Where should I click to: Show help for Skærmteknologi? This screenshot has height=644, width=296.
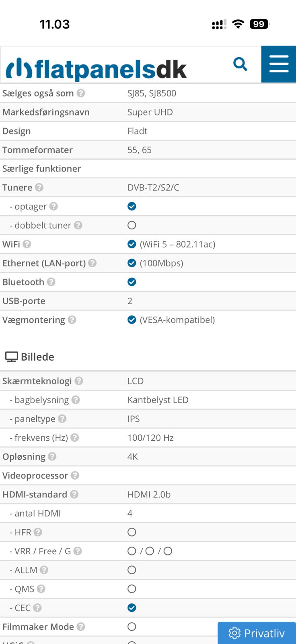coord(79,381)
